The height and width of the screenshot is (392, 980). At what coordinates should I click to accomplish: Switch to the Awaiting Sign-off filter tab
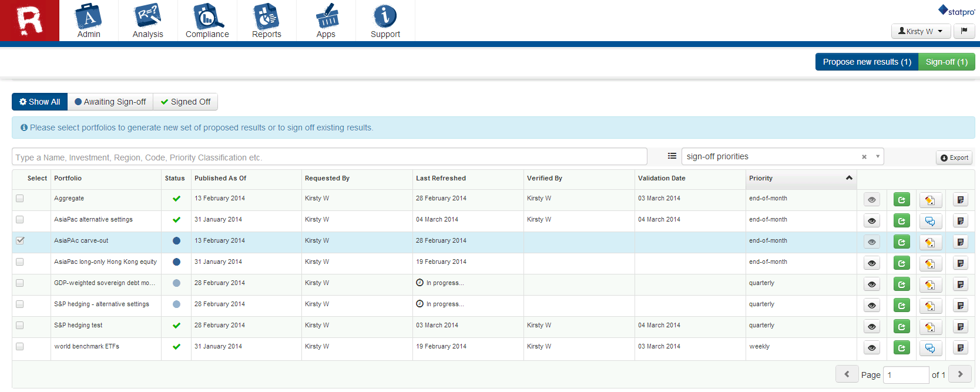(110, 102)
